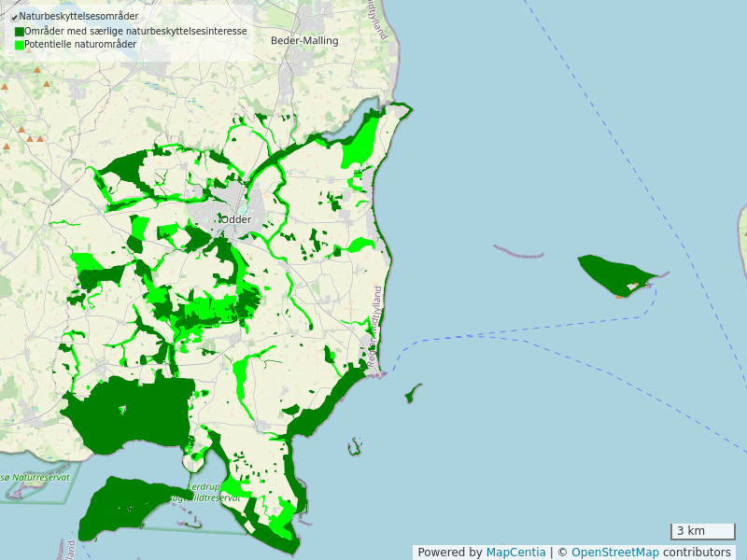Viewport: 747px width, 560px height.
Task: Click the bright green legend swatch
Action: (x=19, y=45)
